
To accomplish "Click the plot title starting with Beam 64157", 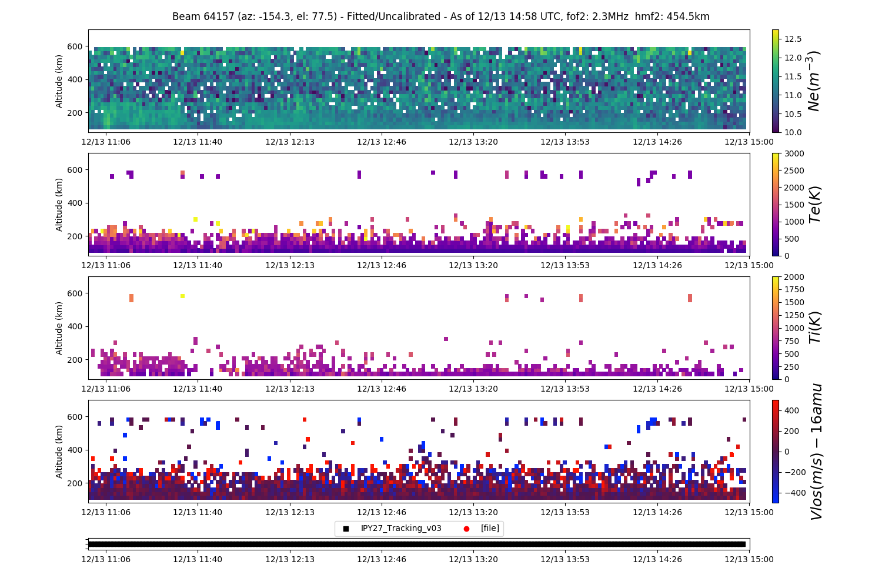I will point(440,16).
